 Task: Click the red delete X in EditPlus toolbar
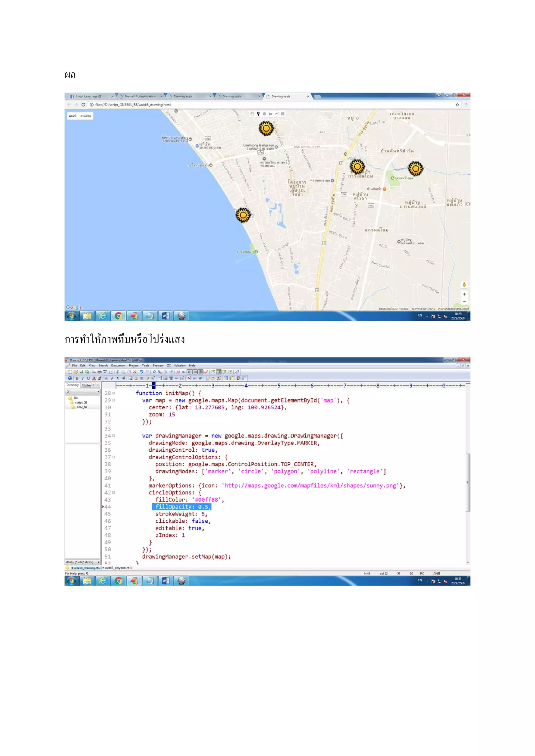pos(135,372)
